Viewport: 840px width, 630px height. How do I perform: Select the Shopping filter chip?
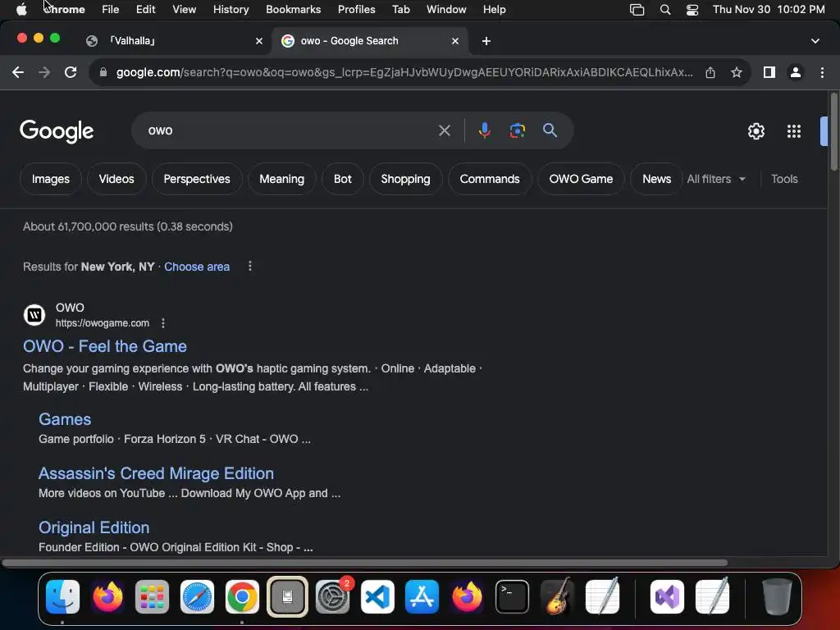click(x=405, y=179)
